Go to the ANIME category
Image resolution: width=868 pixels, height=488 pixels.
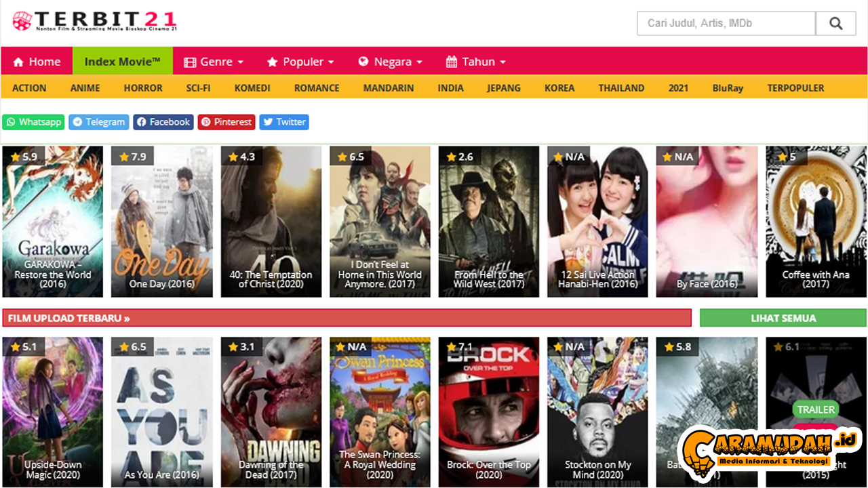[x=85, y=88]
